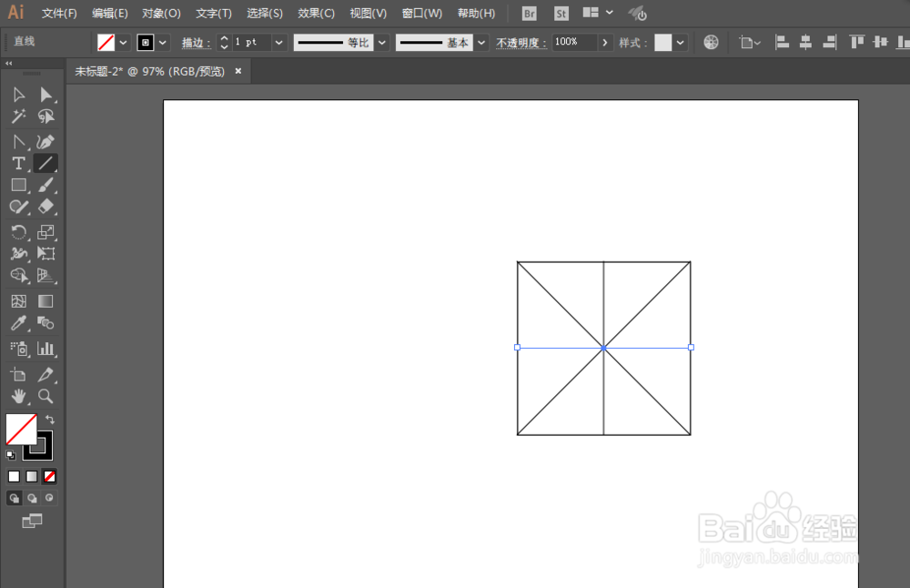Image resolution: width=910 pixels, height=588 pixels.
Task: Pick the Rectangle tool
Action: (18, 185)
